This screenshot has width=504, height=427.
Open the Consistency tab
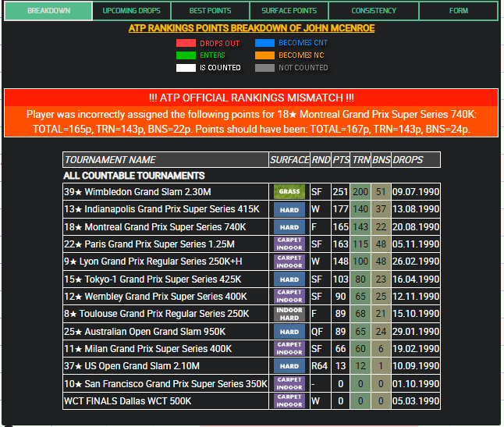click(374, 11)
